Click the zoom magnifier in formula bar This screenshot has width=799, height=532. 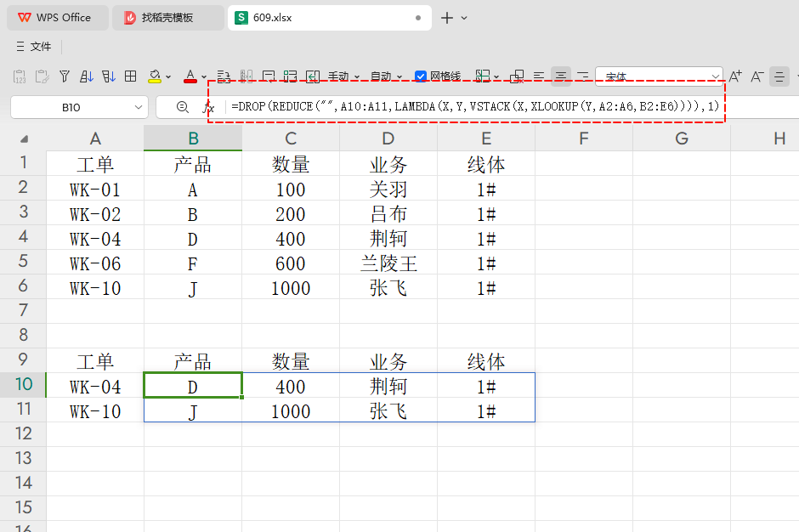[182, 107]
